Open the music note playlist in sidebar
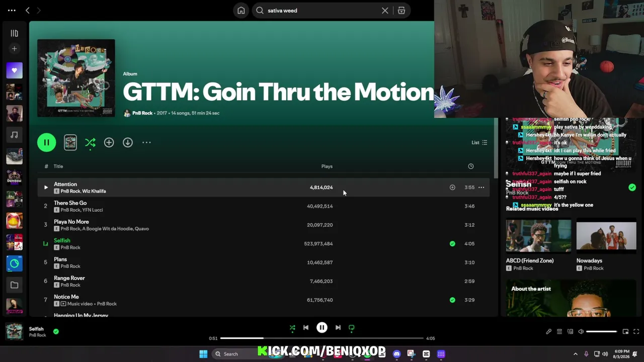 coord(14,135)
